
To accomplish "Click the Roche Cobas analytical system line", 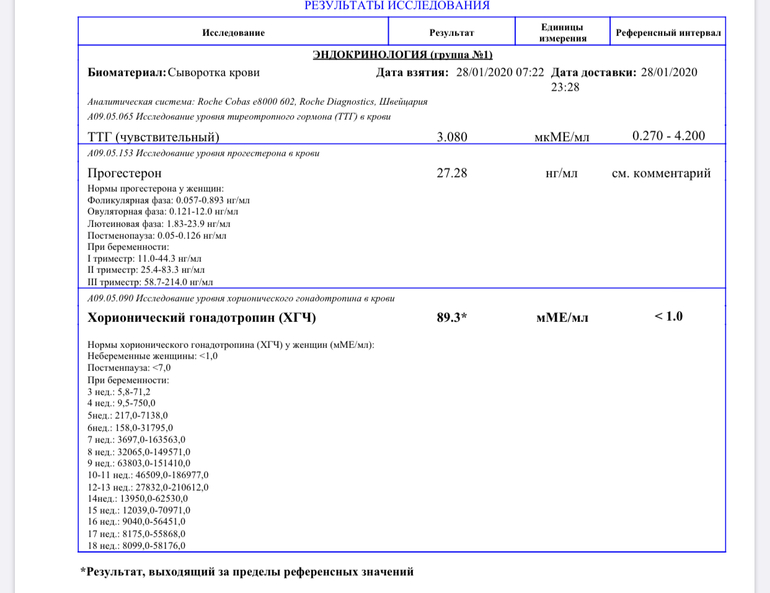I will (x=258, y=102).
